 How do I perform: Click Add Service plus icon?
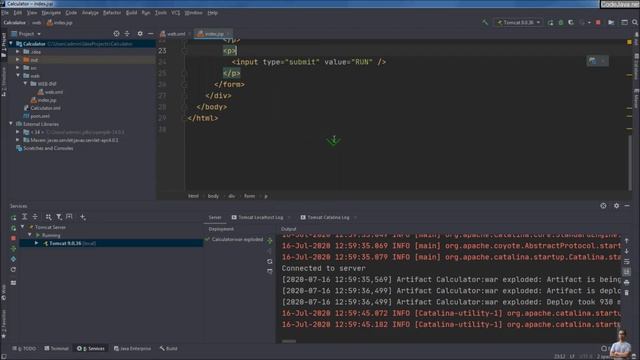tap(83, 217)
